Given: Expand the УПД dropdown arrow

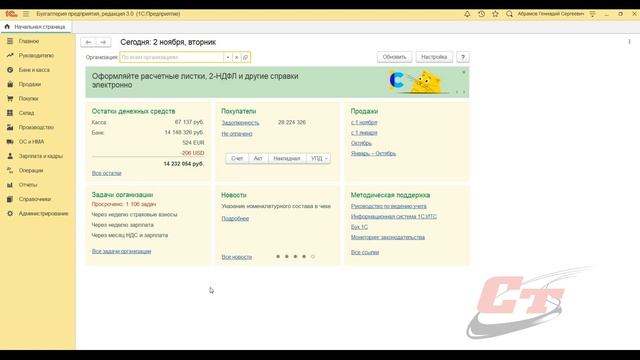Looking at the screenshot, I should (x=326, y=158).
